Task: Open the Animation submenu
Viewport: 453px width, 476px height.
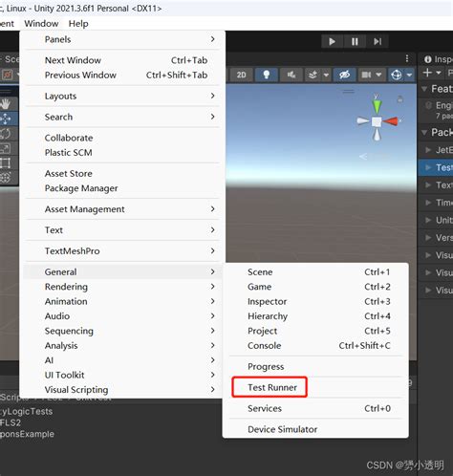Action: (x=122, y=301)
